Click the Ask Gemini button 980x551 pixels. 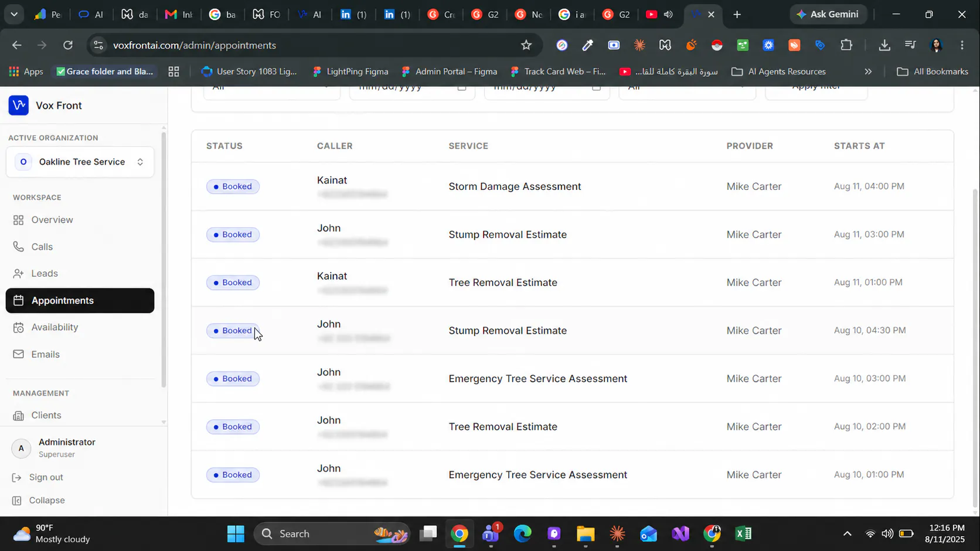point(828,14)
